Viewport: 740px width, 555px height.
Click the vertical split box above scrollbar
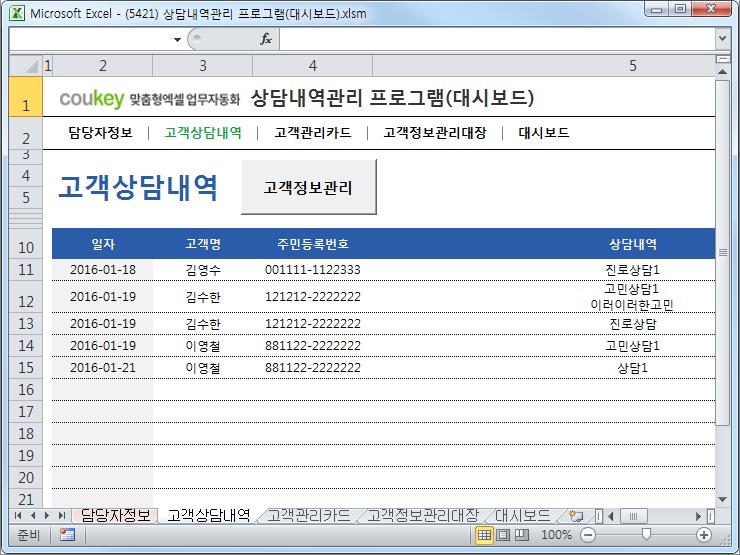[722, 59]
